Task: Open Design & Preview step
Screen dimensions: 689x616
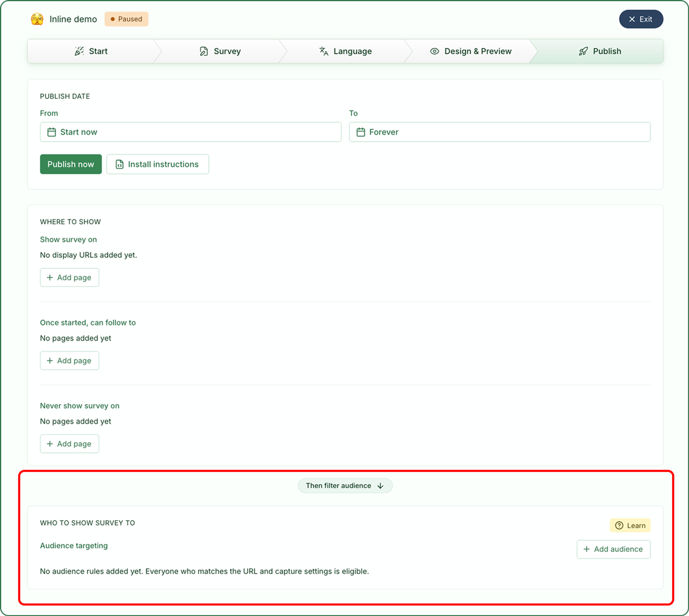Action: point(471,51)
